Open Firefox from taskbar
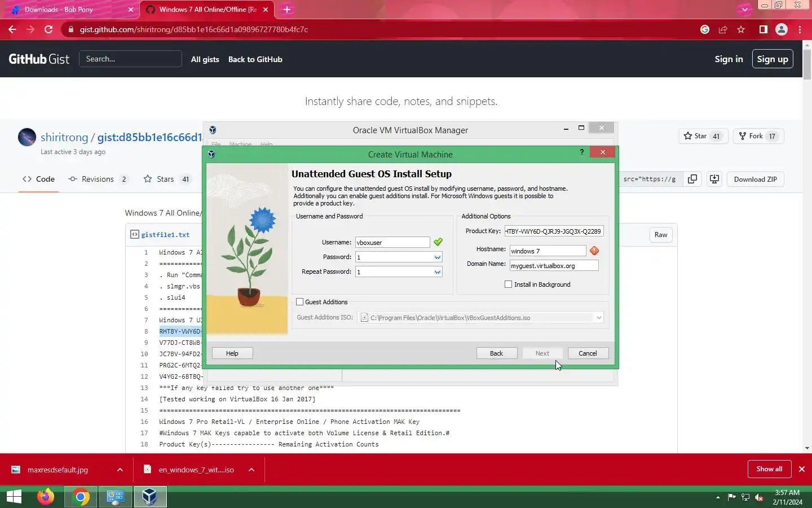Viewport: 812px width, 508px height. (x=46, y=497)
